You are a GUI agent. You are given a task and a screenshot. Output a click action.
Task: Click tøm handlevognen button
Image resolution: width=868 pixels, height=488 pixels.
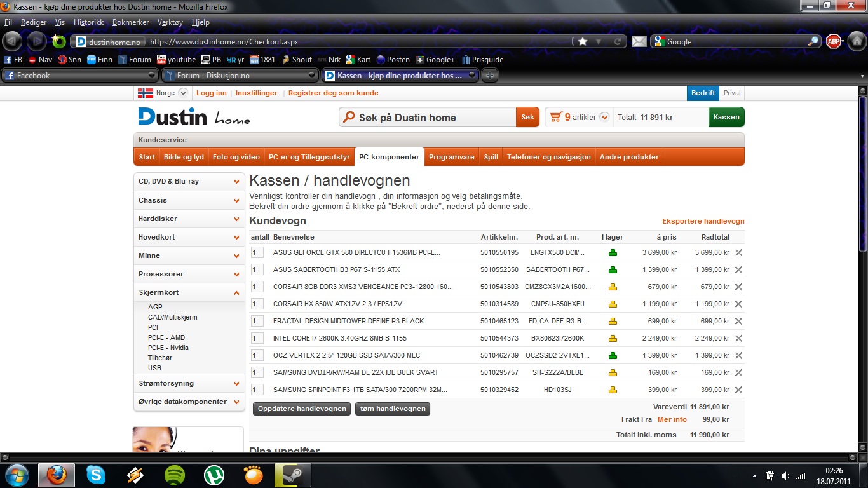click(393, 409)
